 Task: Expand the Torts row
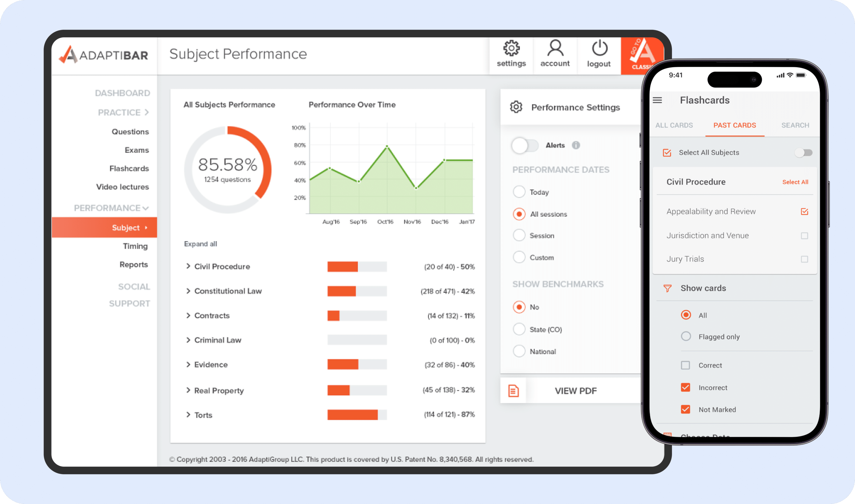point(188,415)
